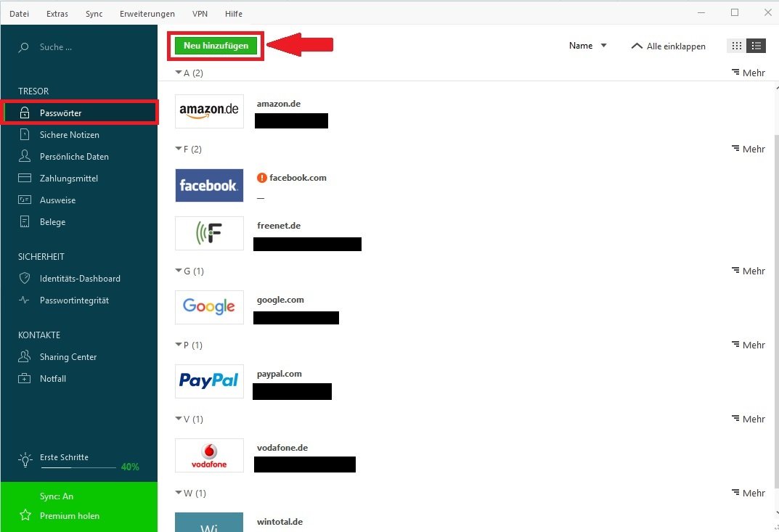Open Mehr menu for group W

tap(749, 493)
